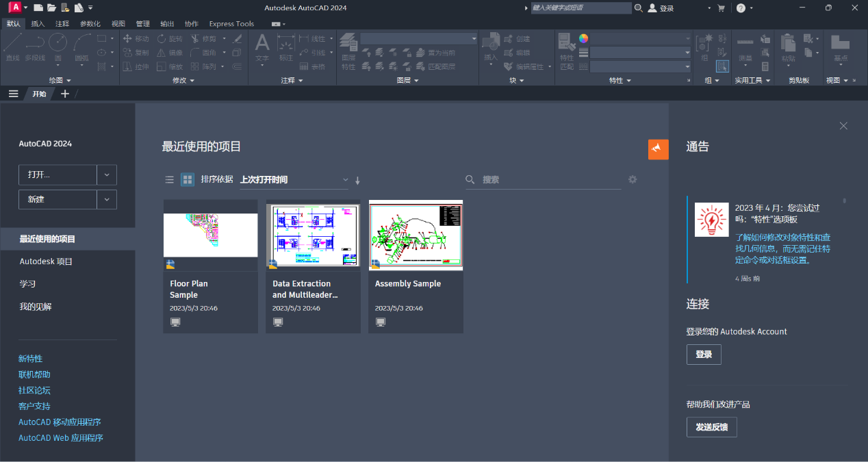
Task: Click the Move (移动) tool
Action: pos(136,39)
